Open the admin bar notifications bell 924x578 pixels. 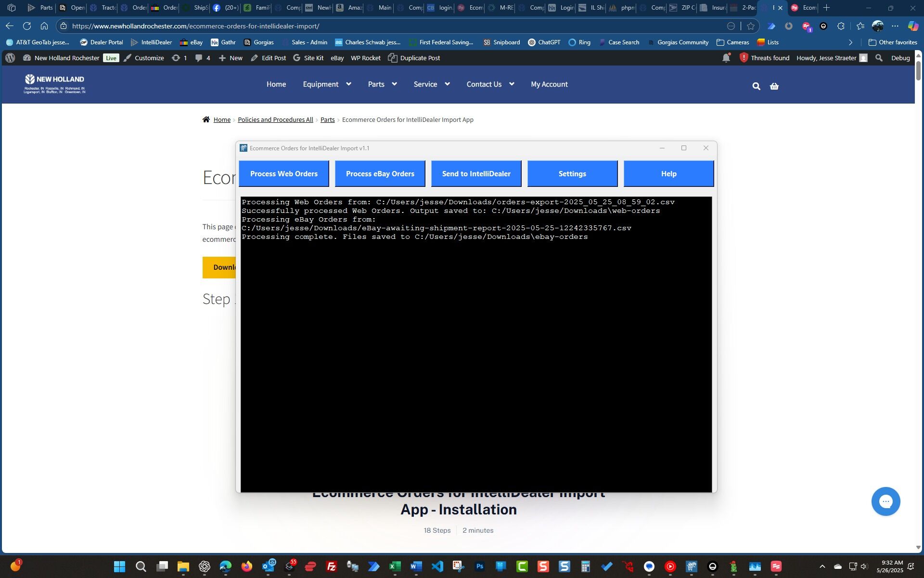(726, 58)
